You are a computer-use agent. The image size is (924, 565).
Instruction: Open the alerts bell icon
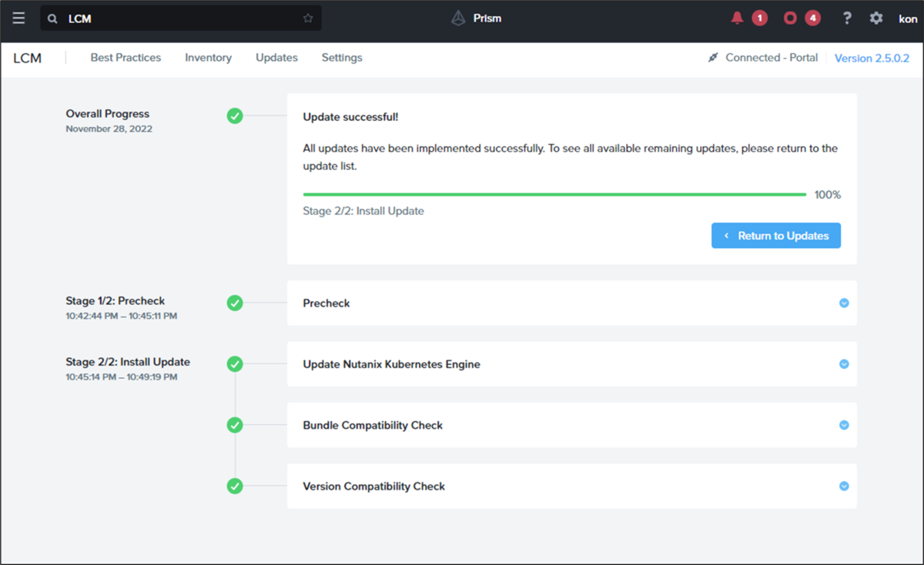click(738, 18)
